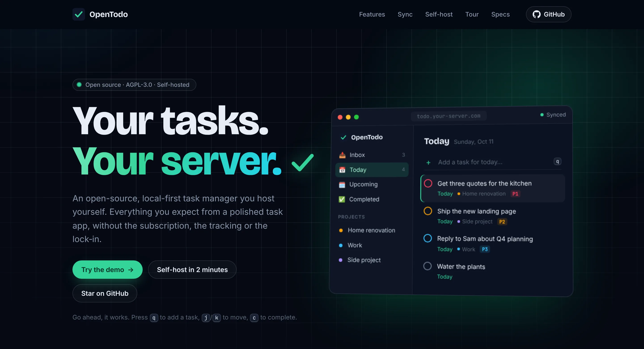Click Self-host in 2 minutes button

click(192, 270)
